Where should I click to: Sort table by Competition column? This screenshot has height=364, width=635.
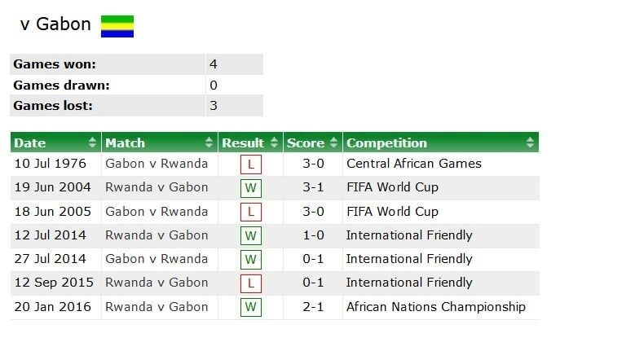pos(440,143)
